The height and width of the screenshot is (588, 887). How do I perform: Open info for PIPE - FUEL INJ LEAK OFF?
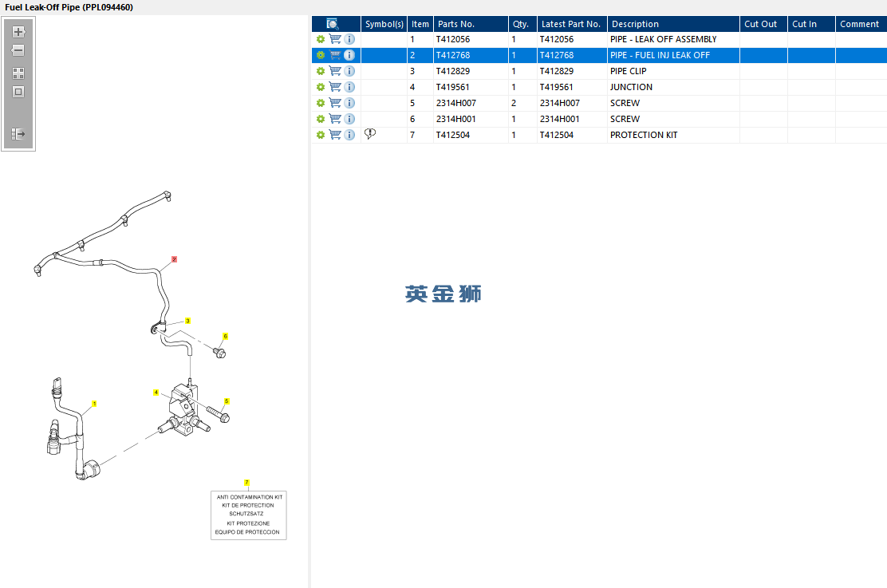click(x=349, y=55)
